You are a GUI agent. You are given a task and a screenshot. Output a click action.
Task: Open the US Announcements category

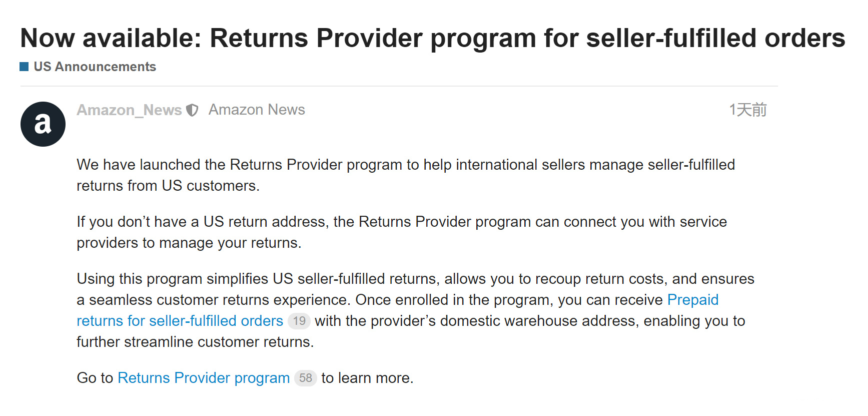[x=95, y=67]
